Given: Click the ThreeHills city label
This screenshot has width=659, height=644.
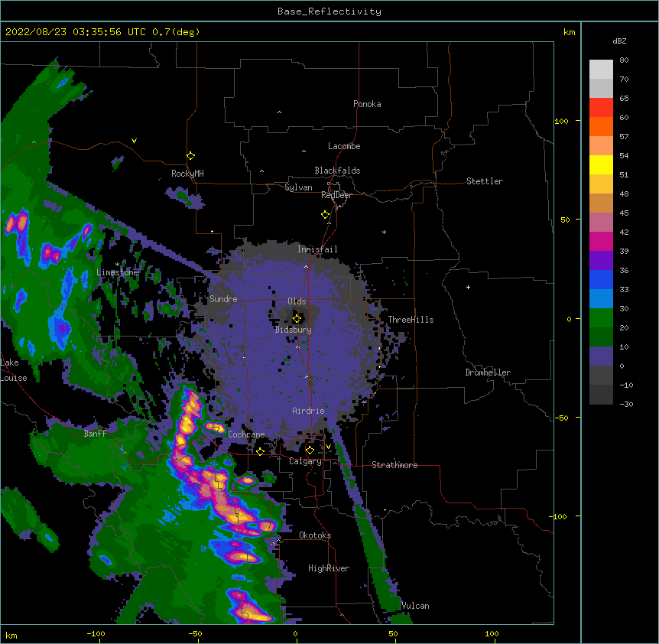Looking at the screenshot, I should [411, 320].
